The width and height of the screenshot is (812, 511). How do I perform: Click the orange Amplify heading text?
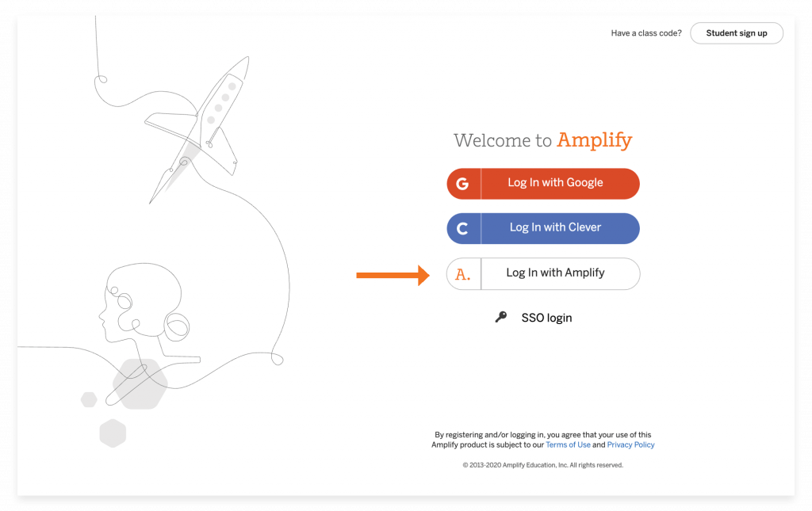tap(595, 140)
